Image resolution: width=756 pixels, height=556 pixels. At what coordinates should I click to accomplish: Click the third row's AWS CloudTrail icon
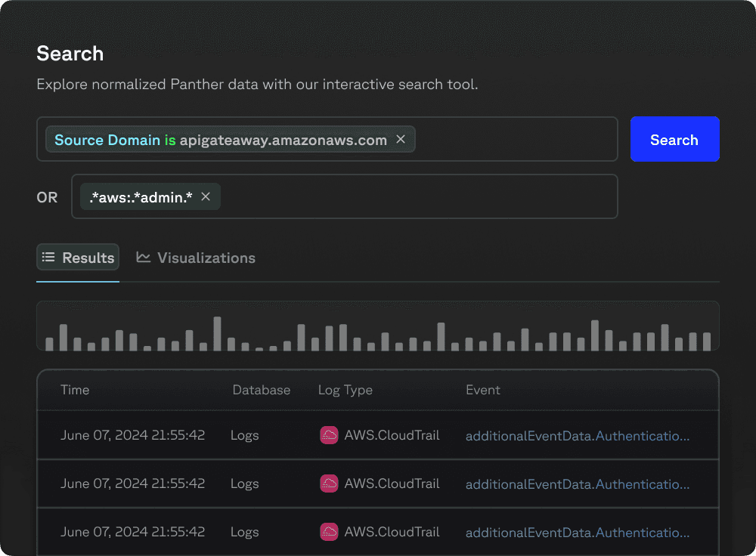click(x=329, y=532)
